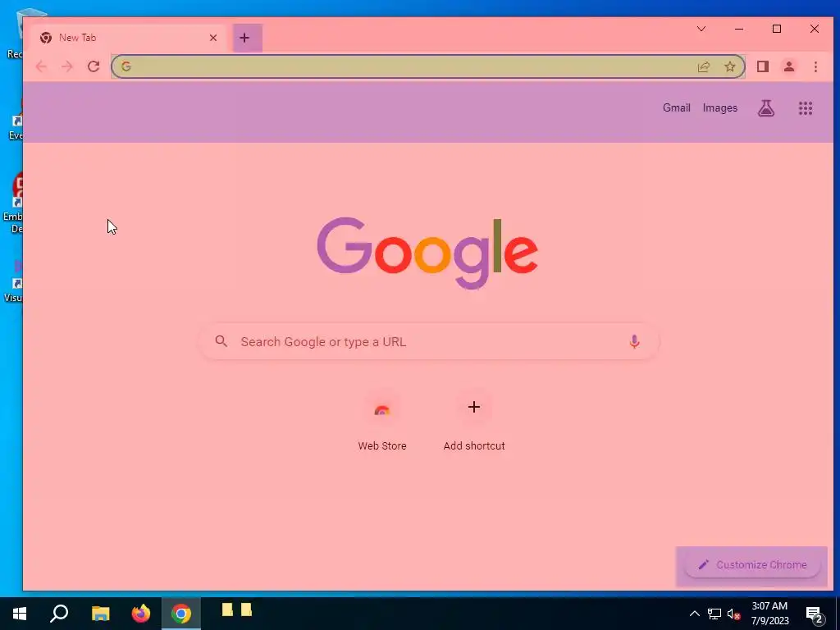
Task: Open Google apps grid
Action: coord(806,108)
